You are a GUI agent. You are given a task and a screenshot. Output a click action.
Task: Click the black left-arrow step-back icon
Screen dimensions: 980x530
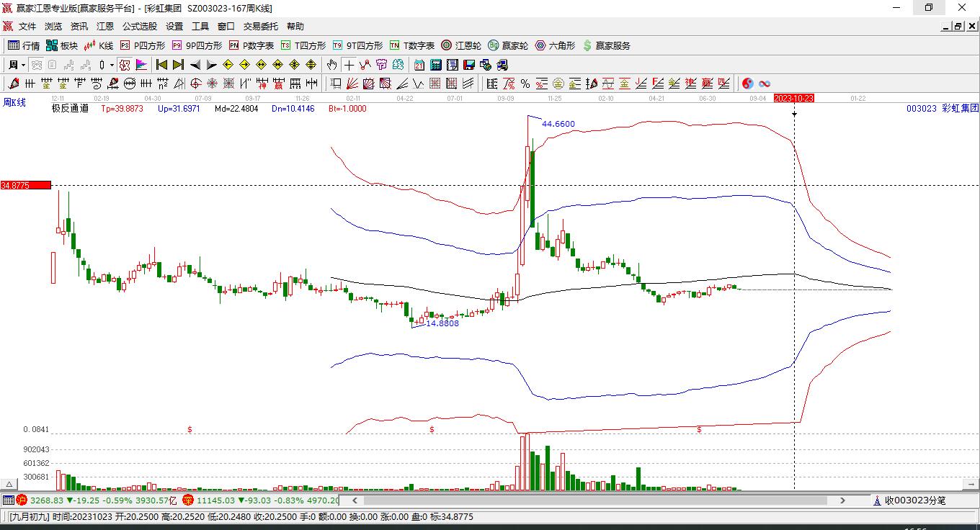pyautogui.click(x=195, y=65)
